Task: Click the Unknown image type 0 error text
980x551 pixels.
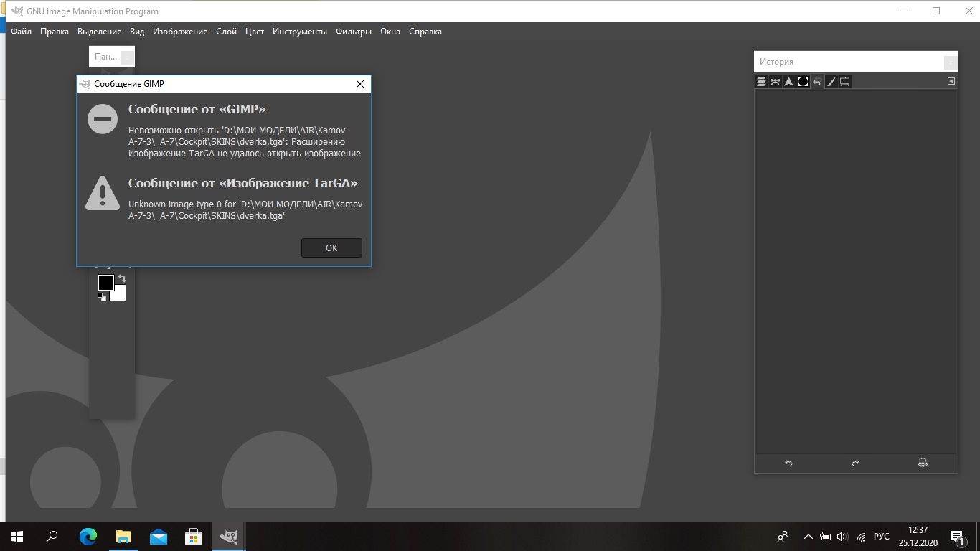Action: coord(245,210)
